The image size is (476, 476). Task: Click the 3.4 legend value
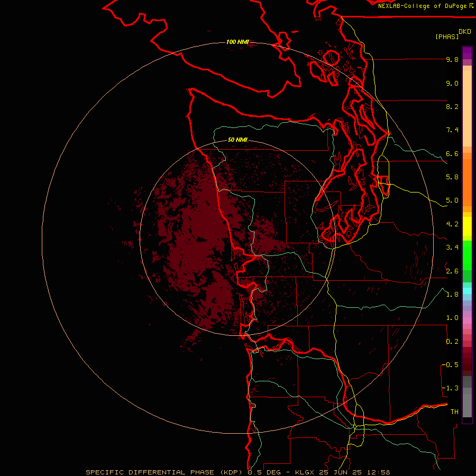click(x=452, y=248)
